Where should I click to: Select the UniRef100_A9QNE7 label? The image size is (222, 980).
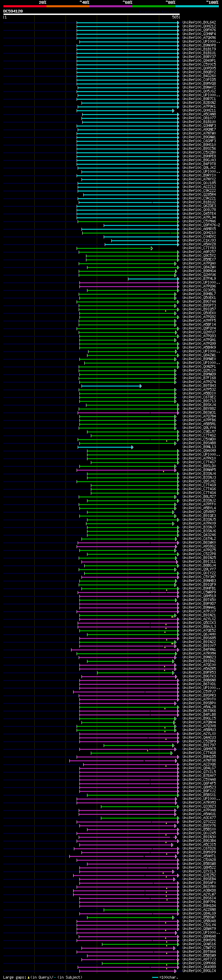(199, 129)
